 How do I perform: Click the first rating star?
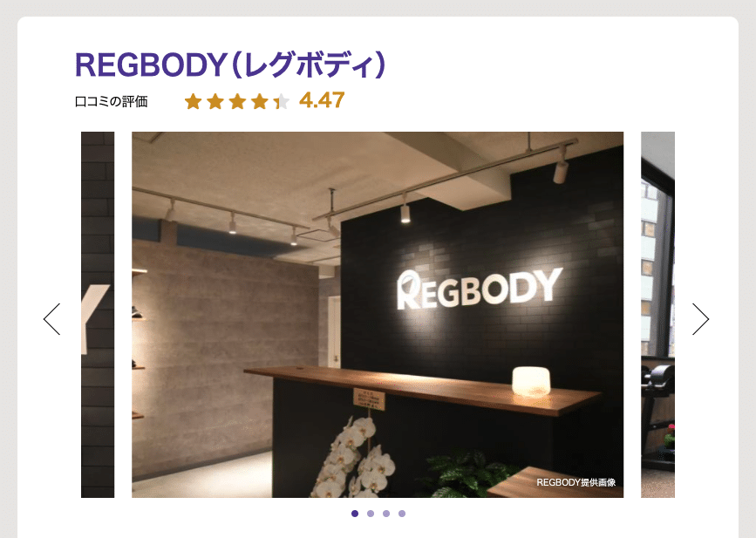click(x=193, y=102)
